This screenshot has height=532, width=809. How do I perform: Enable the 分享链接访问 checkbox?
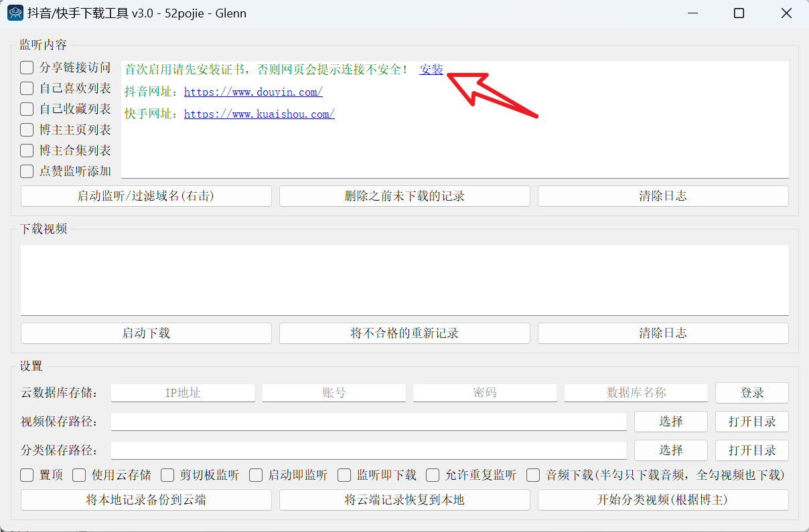pyautogui.click(x=26, y=67)
